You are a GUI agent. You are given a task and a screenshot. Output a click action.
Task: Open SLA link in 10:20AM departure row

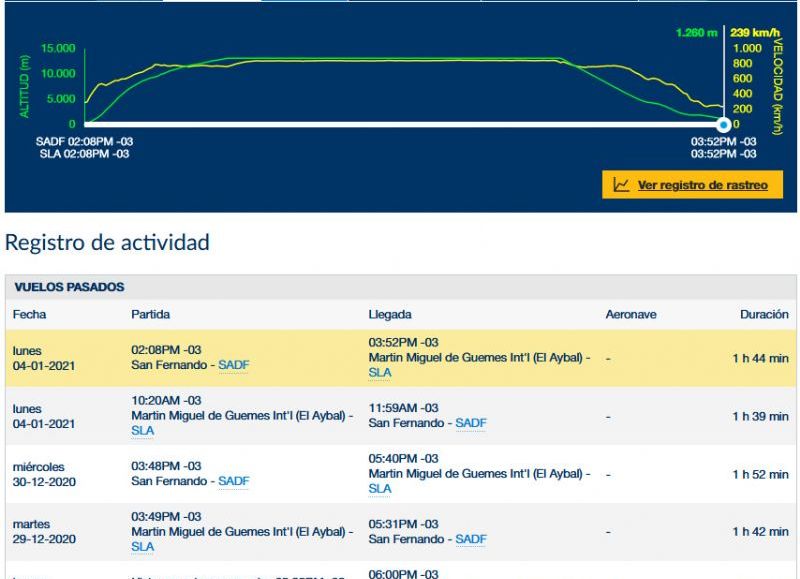click(x=142, y=431)
